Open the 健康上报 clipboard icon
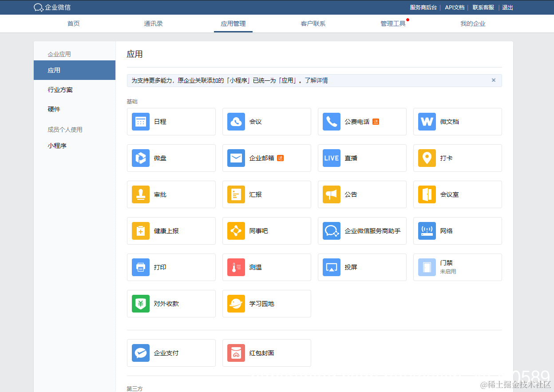Image resolution: width=554 pixels, height=392 pixels. tap(141, 231)
